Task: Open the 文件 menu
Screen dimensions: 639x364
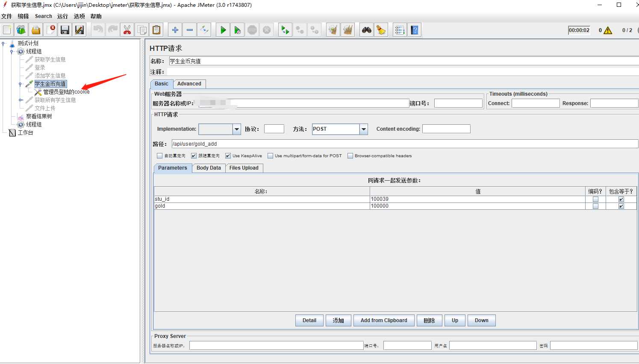Action: [x=7, y=16]
